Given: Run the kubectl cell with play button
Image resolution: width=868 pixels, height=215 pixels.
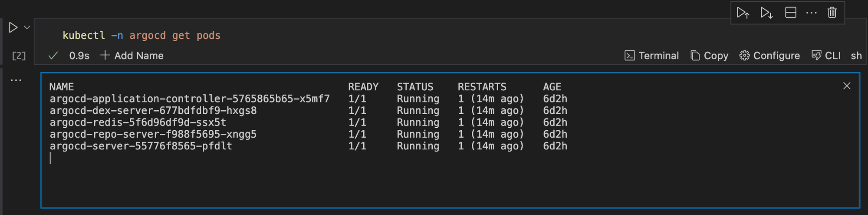Looking at the screenshot, I should coord(13,27).
